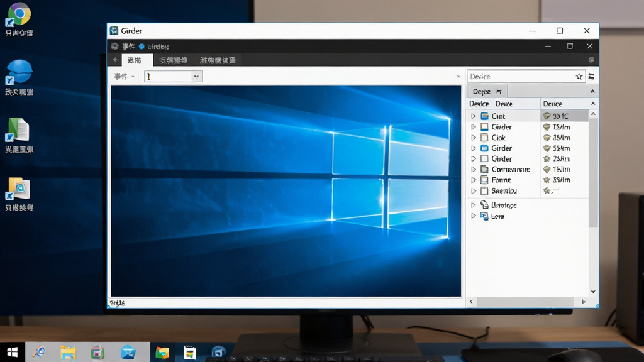
Task: Select the Saemiou row label
Action: coord(504,190)
